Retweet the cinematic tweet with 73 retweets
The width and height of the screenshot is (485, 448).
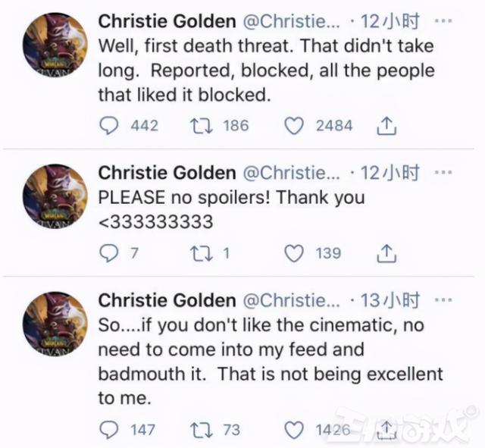coord(201,430)
